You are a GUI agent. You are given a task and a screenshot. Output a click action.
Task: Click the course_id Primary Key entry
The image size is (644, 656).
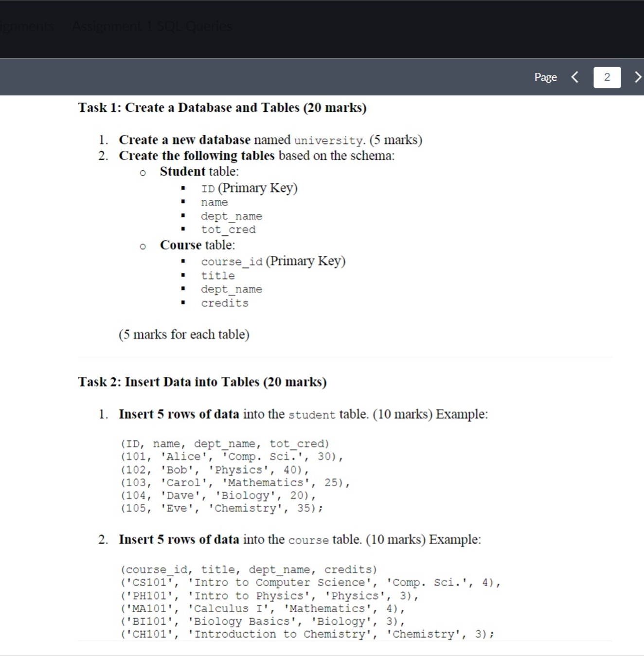(273, 261)
